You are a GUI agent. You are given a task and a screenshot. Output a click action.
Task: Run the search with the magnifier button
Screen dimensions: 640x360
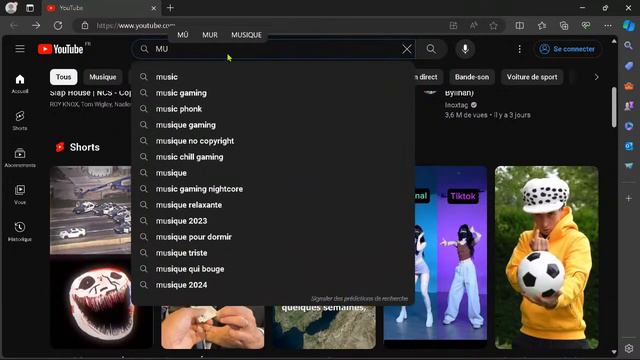(x=431, y=49)
